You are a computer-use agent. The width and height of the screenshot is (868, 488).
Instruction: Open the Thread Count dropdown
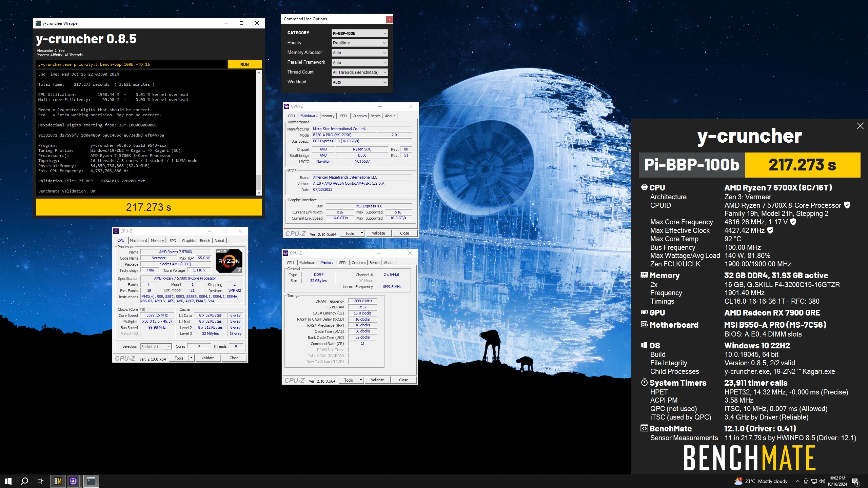coord(359,73)
